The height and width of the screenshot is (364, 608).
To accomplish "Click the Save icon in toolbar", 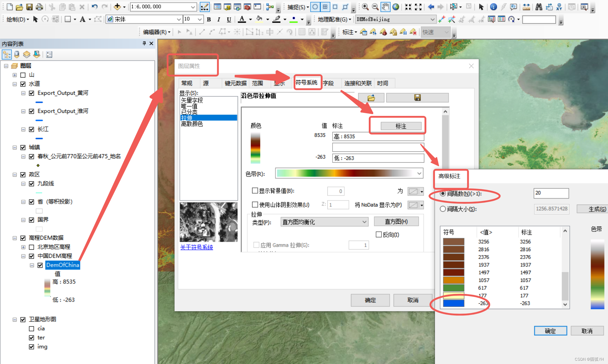I will 29,7.
